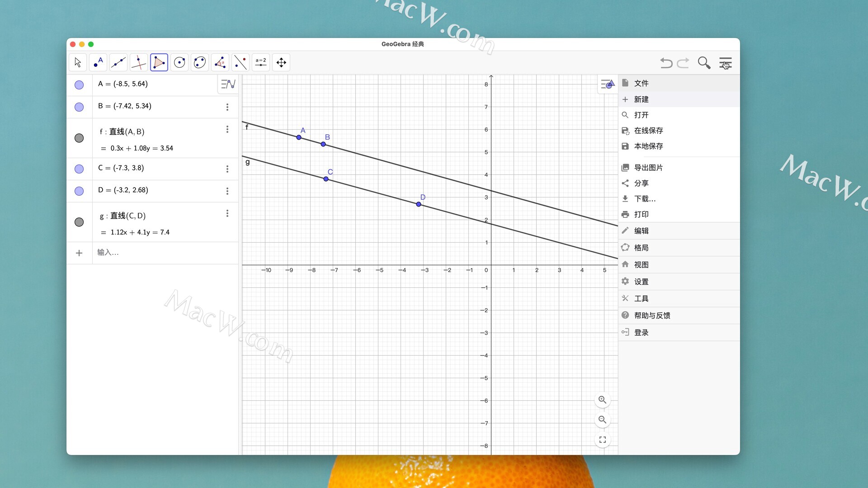Zoom out on the graphics view
The width and height of the screenshot is (868, 488).
(x=603, y=420)
